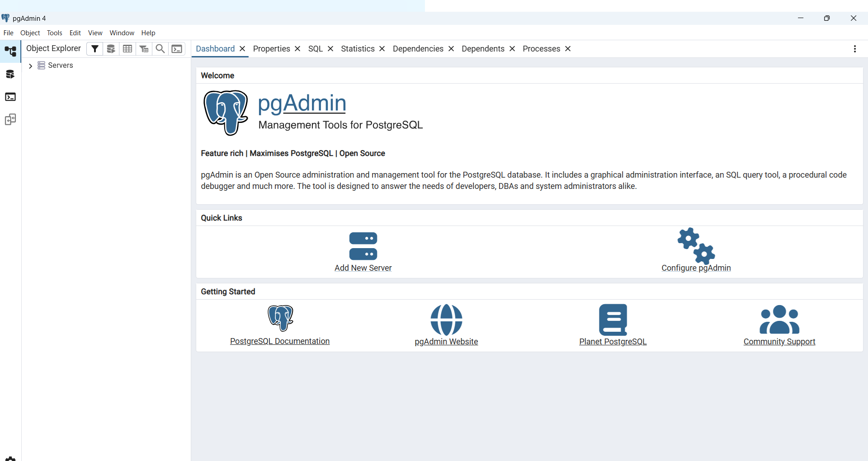Screen dimensions: 868x461
Task: Expand the Servers tree node
Action: (x=30, y=66)
